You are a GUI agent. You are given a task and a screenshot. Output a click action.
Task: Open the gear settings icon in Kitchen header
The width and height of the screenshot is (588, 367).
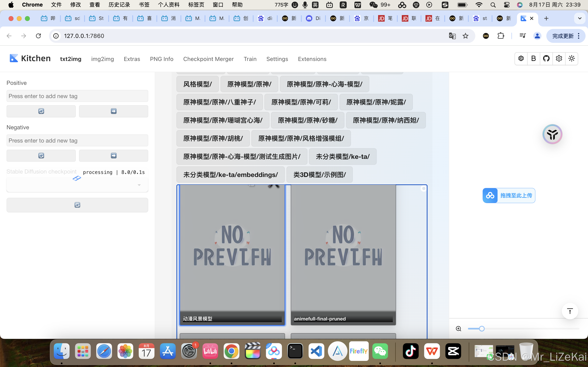coord(559,59)
